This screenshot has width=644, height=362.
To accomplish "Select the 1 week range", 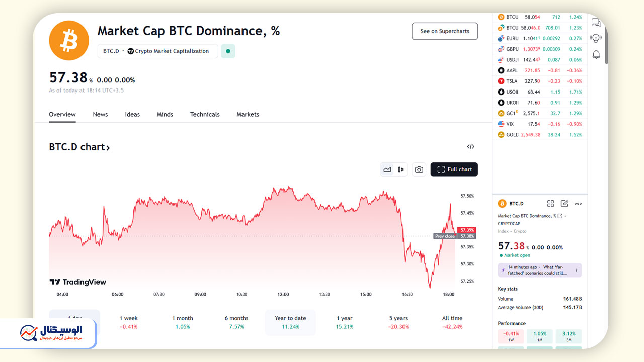I will click(x=128, y=322).
